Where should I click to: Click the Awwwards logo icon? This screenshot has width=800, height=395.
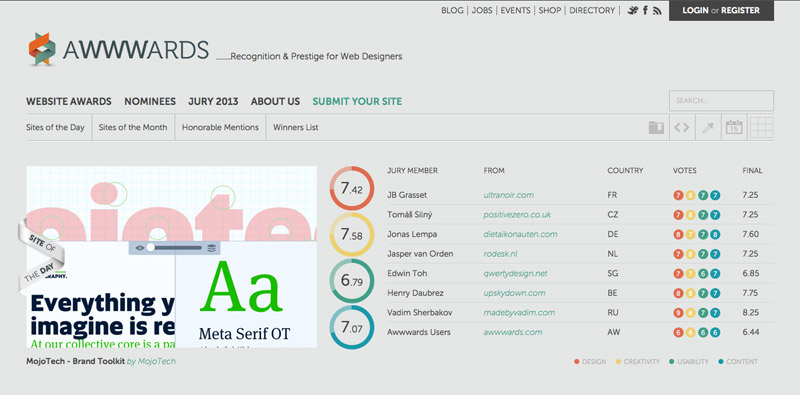(x=42, y=49)
